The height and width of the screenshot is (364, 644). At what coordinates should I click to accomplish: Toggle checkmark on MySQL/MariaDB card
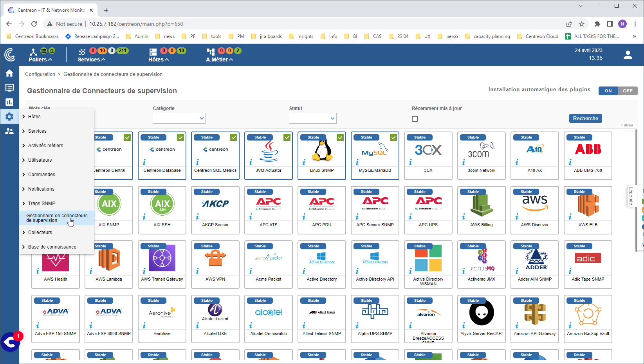click(393, 137)
